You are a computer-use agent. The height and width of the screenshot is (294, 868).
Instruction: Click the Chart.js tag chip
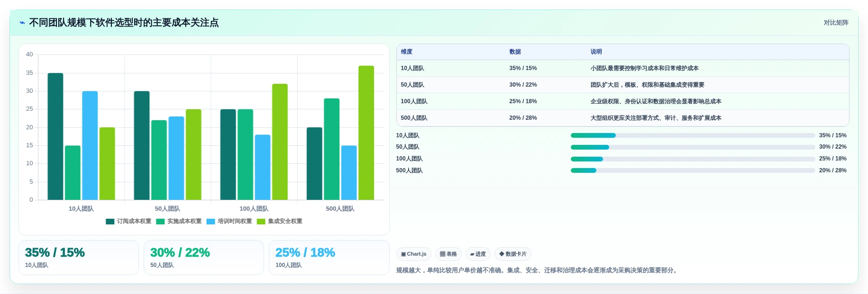click(x=413, y=254)
